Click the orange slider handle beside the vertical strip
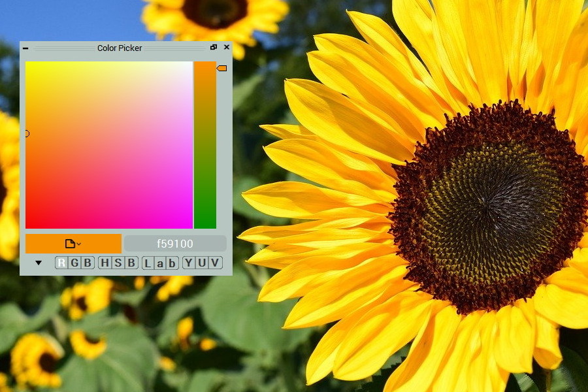This screenshot has width=588, height=392. coord(221,68)
